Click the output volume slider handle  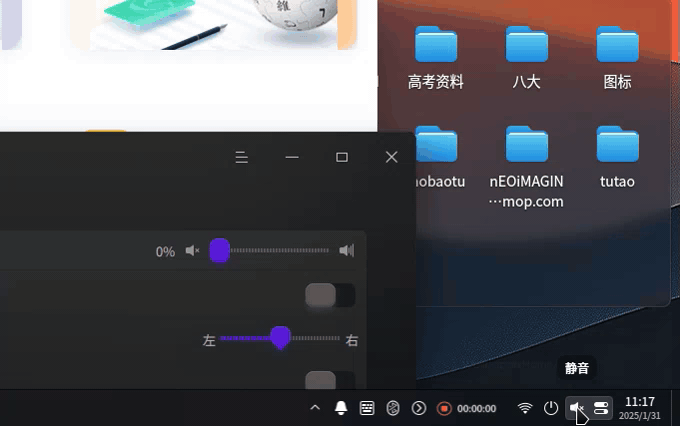[x=219, y=250]
